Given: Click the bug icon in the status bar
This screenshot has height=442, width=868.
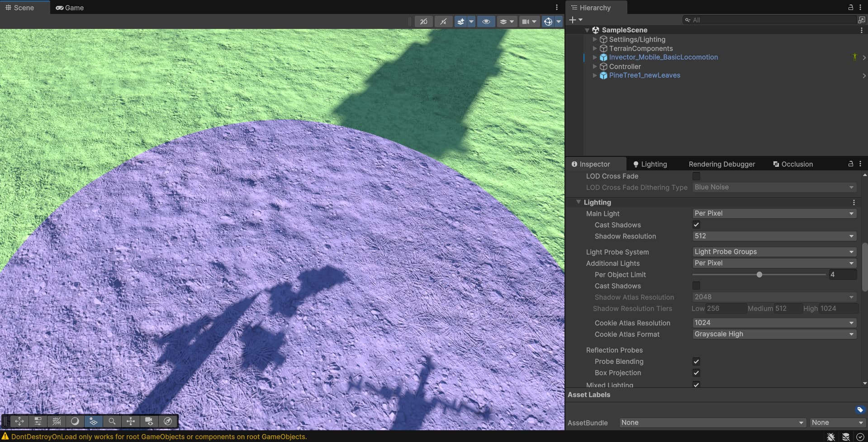Looking at the screenshot, I should pos(831,437).
